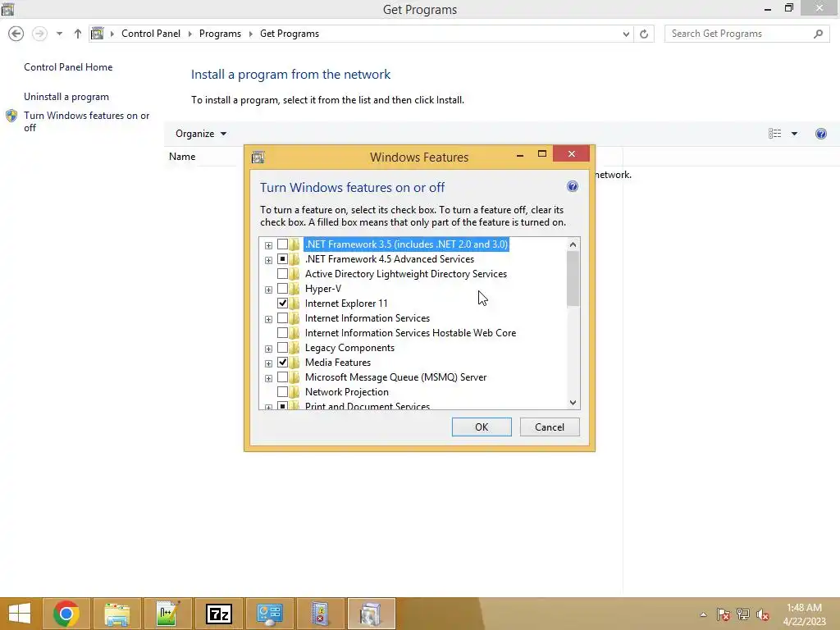This screenshot has height=630, width=840.
Task: Click the Windows Features title bar icon
Action: click(x=258, y=157)
